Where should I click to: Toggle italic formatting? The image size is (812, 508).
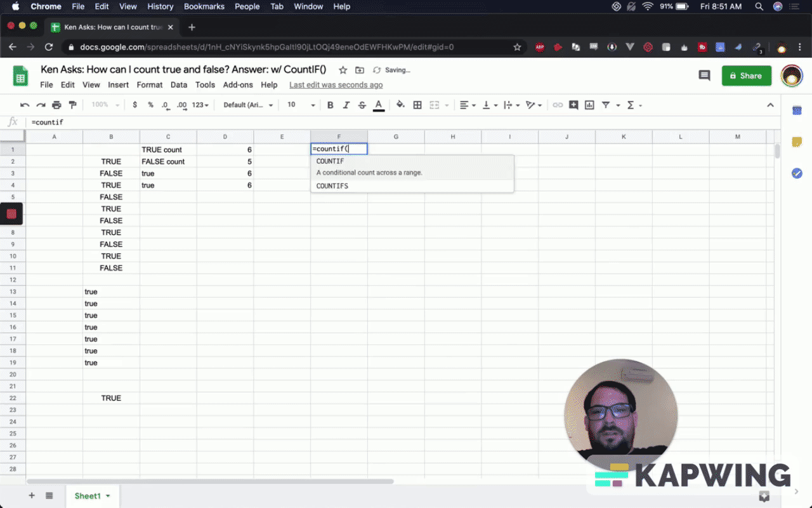pos(346,105)
